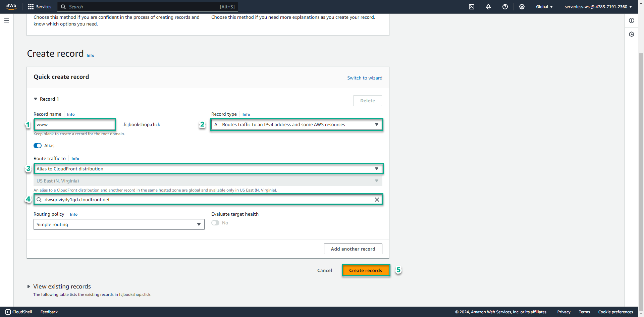Toggle Evaluate target health switch
Viewport: 644px width, 317px height.
[x=215, y=223]
